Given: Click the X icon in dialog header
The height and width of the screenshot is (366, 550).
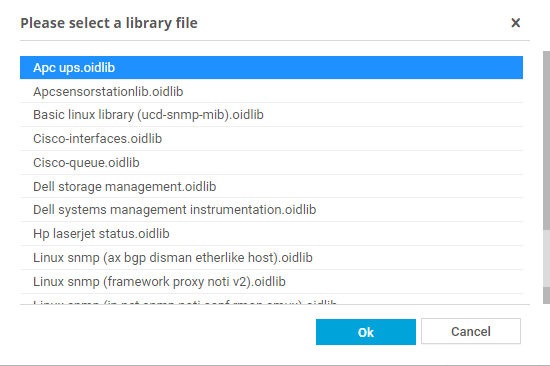Looking at the screenshot, I should tap(515, 23).
